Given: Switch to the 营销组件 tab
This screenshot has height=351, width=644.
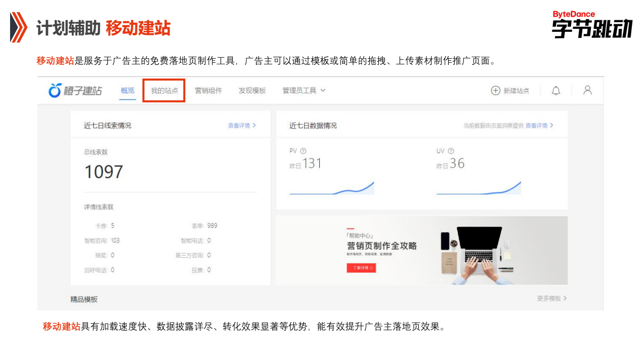Looking at the screenshot, I should tap(208, 90).
